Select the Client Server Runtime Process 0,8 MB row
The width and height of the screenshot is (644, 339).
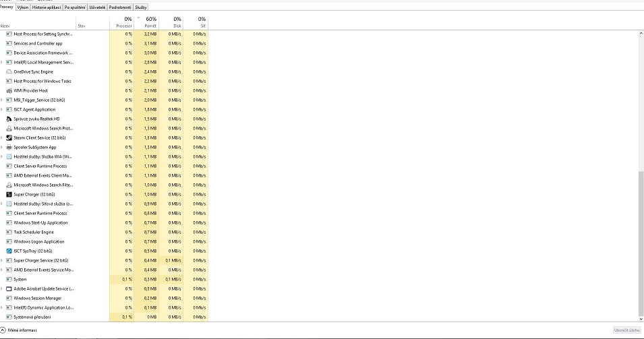(x=104, y=214)
